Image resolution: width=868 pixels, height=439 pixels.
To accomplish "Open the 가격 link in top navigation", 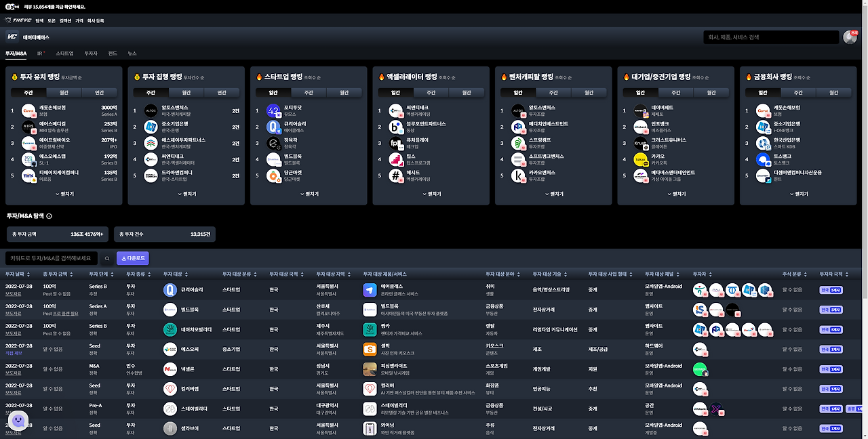I will pos(79,21).
